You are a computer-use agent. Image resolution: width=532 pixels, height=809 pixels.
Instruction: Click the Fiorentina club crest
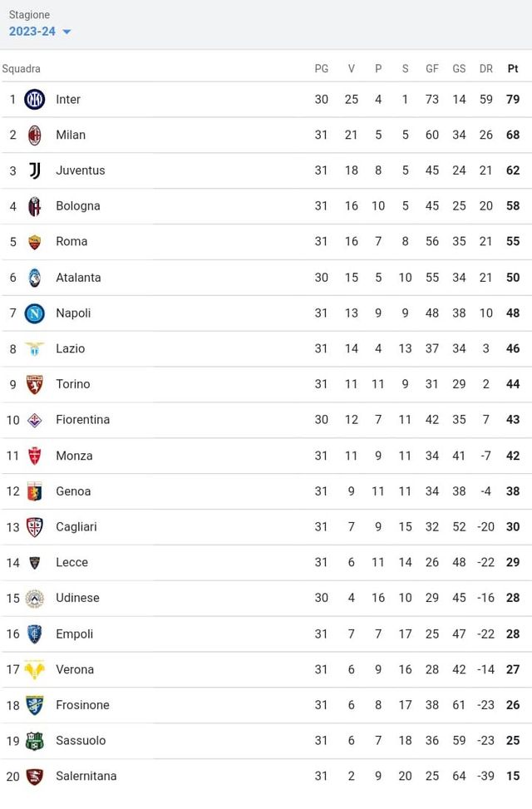[x=35, y=420]
